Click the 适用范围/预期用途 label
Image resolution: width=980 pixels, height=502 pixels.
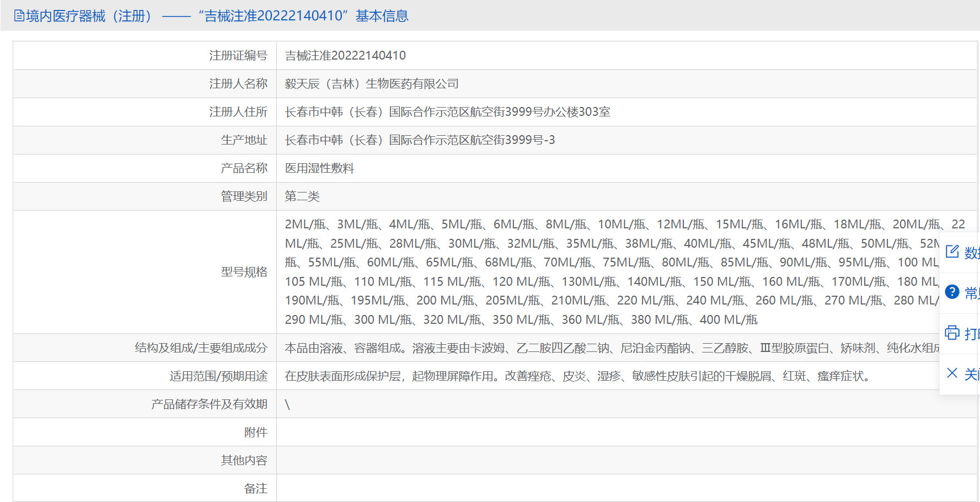[x=219, y=376]
